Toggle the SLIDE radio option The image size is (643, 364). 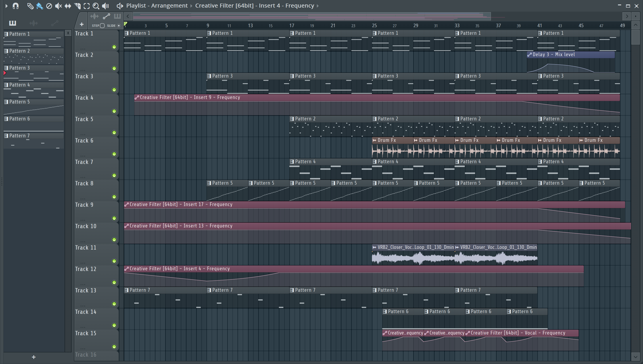(x=119, y=25)
